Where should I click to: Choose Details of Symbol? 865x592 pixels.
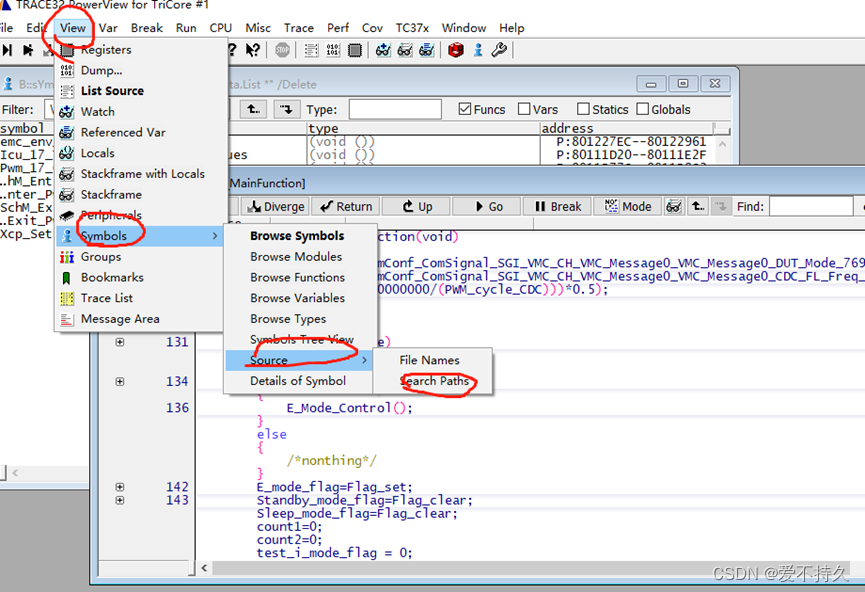298,381
